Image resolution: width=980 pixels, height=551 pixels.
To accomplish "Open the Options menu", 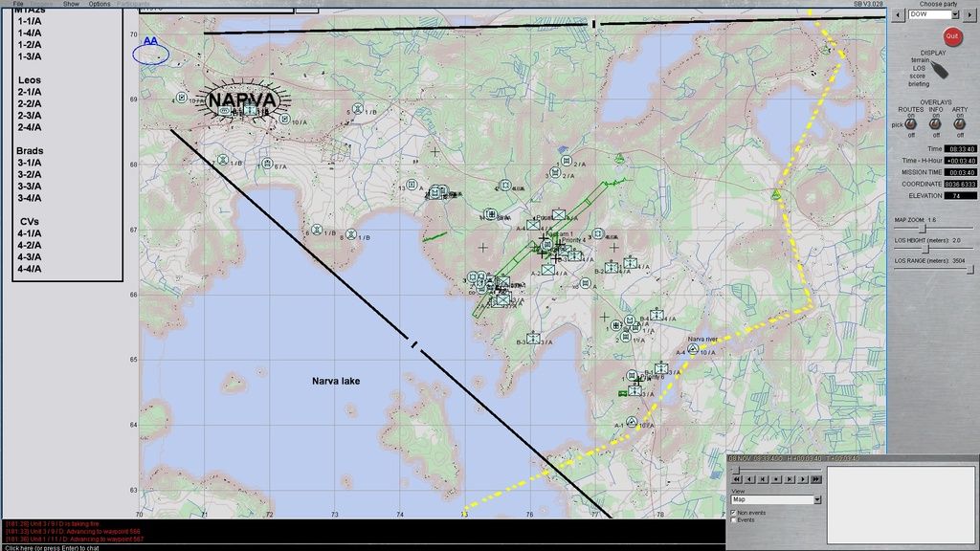I will [100, 4].
